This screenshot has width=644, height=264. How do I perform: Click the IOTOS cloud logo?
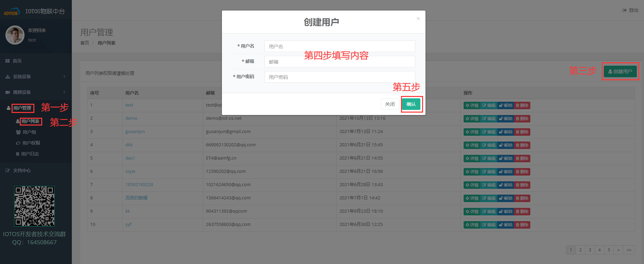tap(12, 12)
